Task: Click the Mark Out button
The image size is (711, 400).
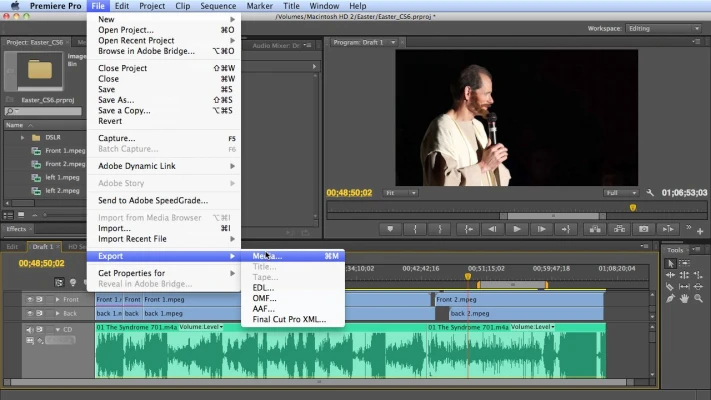Action: (439, 229)
